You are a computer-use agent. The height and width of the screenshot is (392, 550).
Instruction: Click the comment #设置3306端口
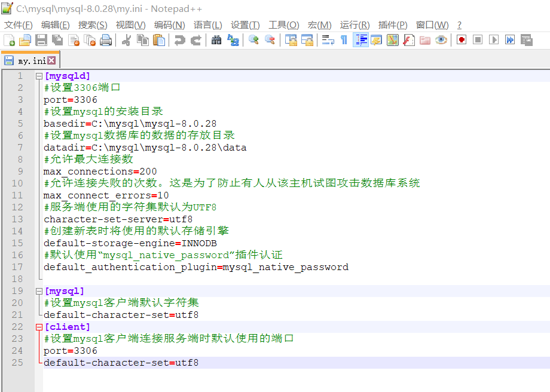[82, 88]
